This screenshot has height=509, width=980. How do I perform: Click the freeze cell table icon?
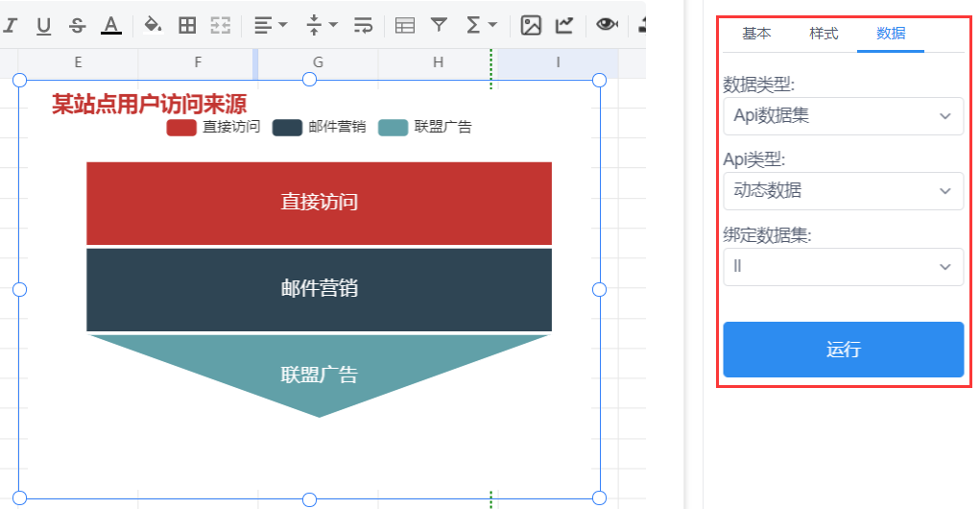[405, 26]
